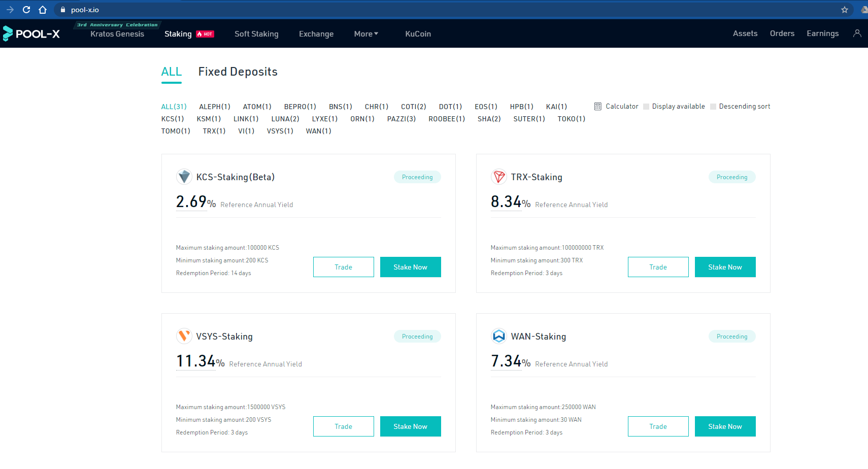Filter by COTI(2)
The height and width of the screenshot is (469, 868).
[414, 107]
